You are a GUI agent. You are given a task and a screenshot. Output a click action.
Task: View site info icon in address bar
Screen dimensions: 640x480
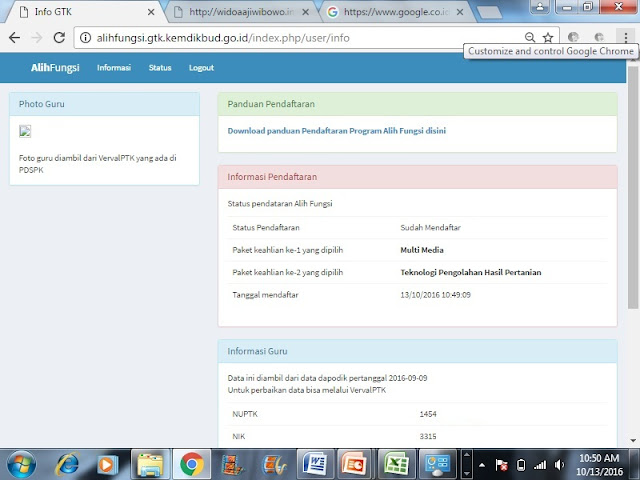[85, 38]
